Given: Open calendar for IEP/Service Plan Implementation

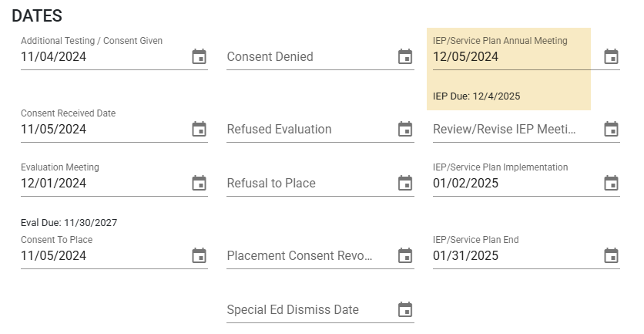Looking at the screenshot, I should pyautogui.click(x=611, y=183).
